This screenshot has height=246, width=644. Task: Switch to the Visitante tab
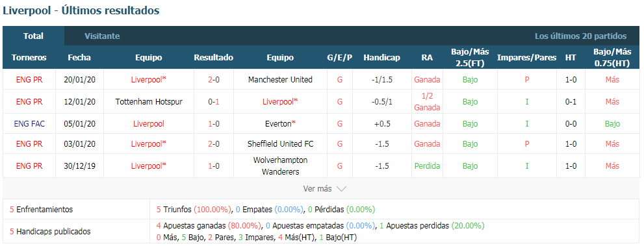pos(102,36)
